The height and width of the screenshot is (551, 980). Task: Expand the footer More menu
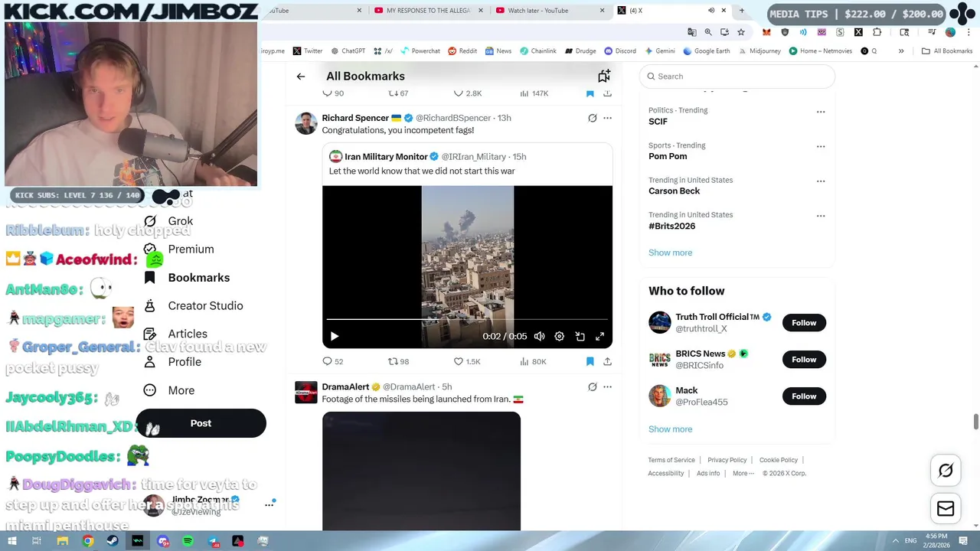743,473
